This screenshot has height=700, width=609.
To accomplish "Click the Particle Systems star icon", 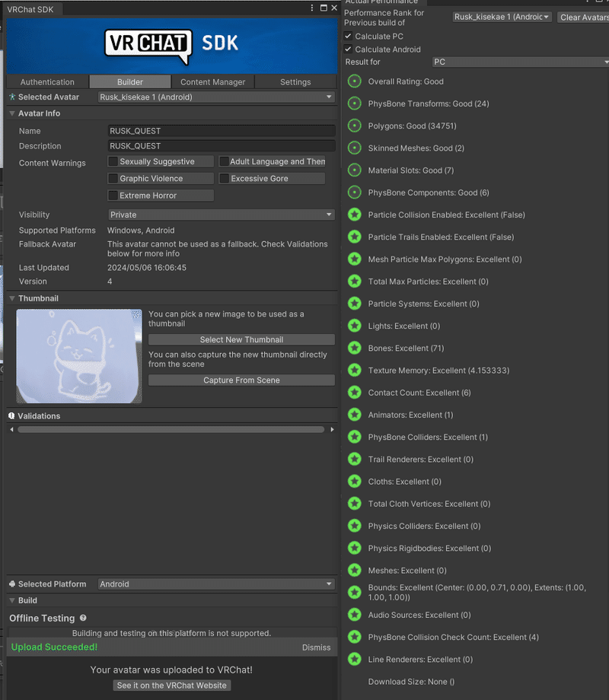I will [354, 304].
